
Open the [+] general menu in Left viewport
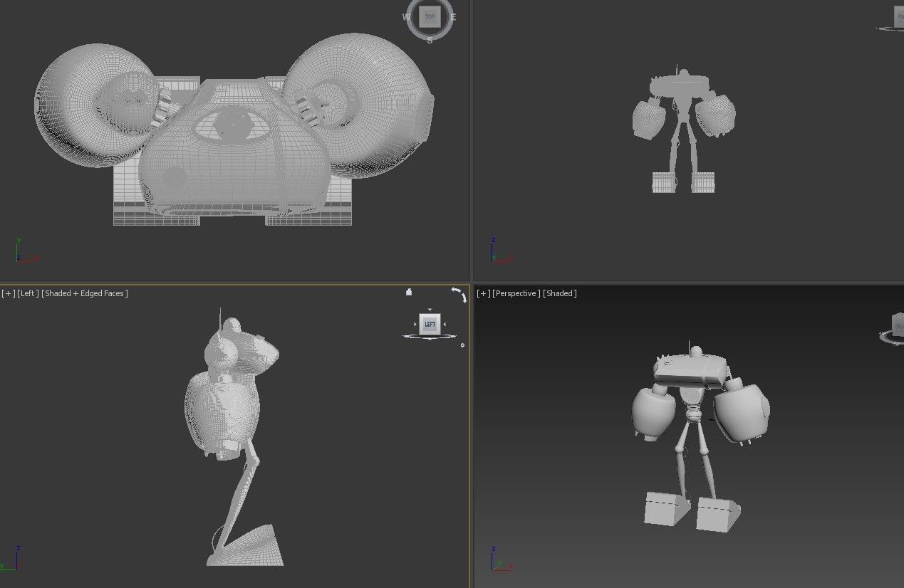pos(8,293)
